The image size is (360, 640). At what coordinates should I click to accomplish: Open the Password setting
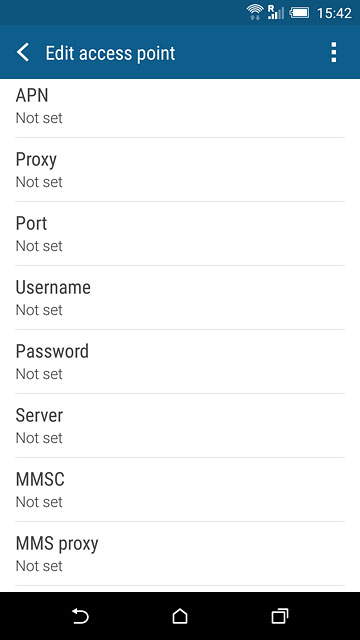[x=180, y=362]
